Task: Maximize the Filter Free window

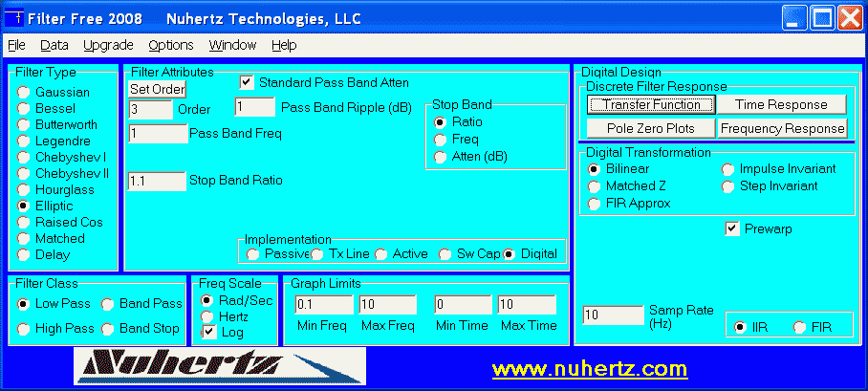Action: coord(823,19)
